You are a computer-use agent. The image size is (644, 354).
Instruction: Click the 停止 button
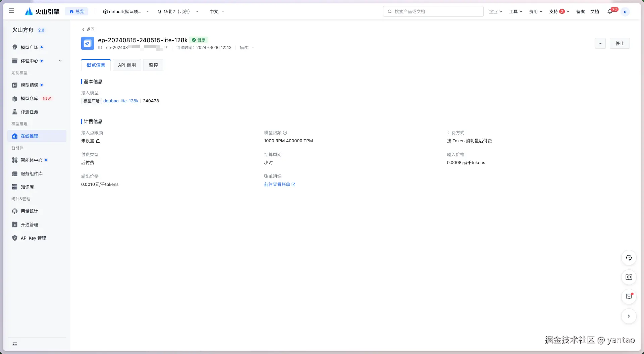tap(620, 43)
